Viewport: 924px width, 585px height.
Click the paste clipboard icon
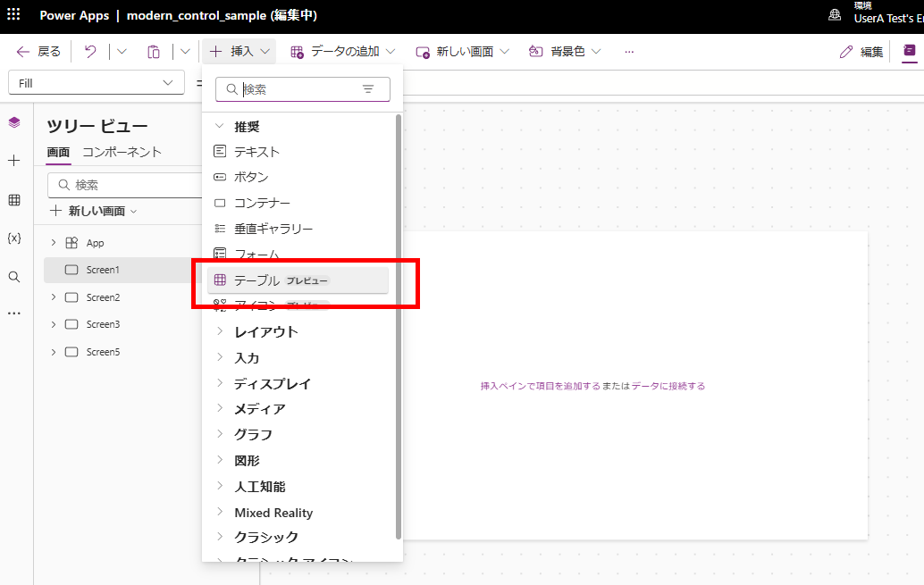click(154, 52)
